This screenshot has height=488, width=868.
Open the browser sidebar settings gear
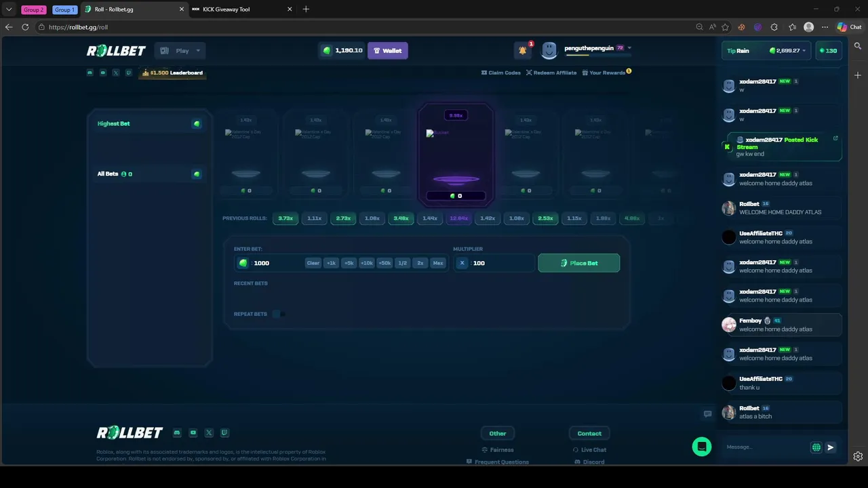click(x=858, y=456)
